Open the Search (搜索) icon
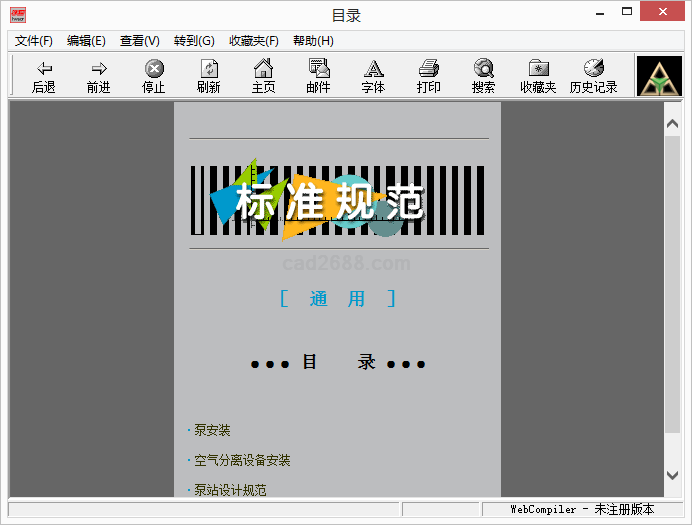 point(483,69)
